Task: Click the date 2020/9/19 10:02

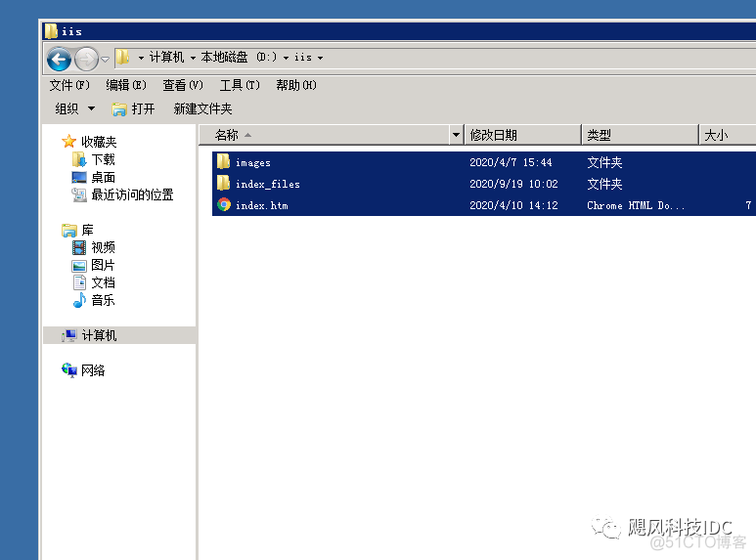Action: [x=513, y=184]
